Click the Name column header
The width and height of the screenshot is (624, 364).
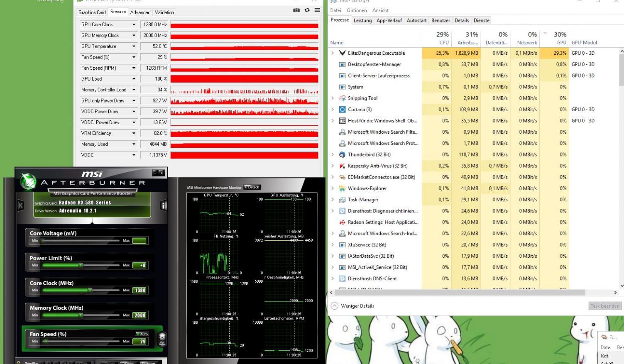pos(337,43)
